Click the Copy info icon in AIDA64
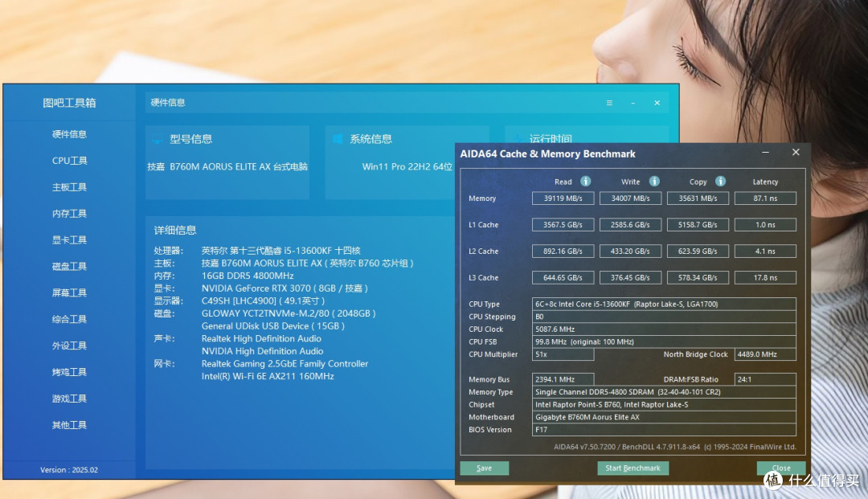Image resolution: width=868 pixels, height=499 pixels. (720, 182)
